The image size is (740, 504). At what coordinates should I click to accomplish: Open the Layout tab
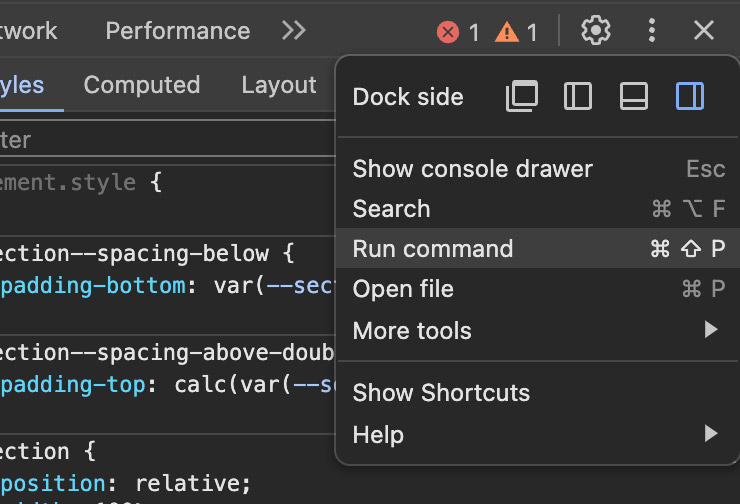(x=279, y=85)
